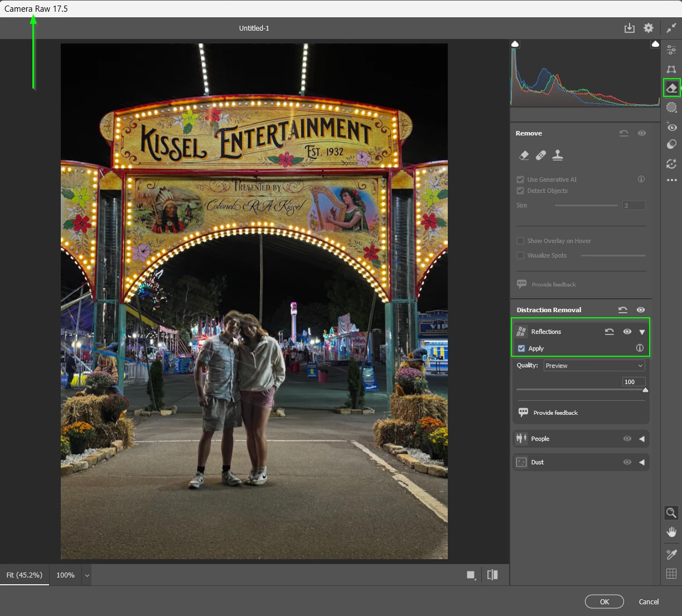Click the Reflections amount slider handle
The width and height of the screenshot is (682, 616).
(645, 390)
